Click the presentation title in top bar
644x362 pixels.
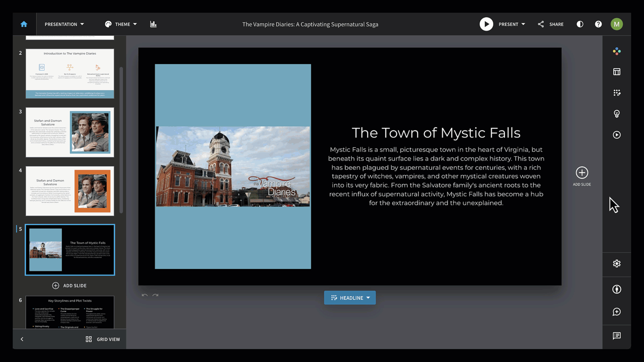310,24
